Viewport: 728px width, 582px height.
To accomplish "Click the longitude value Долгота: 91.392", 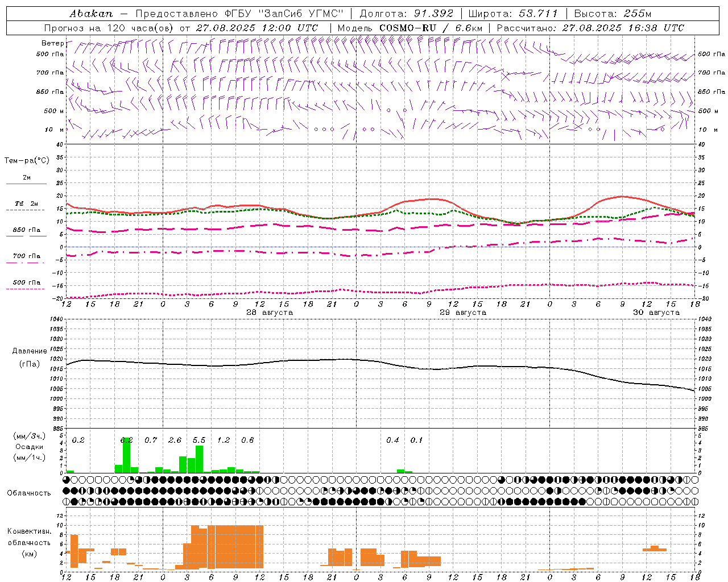I will click(407, 13).
